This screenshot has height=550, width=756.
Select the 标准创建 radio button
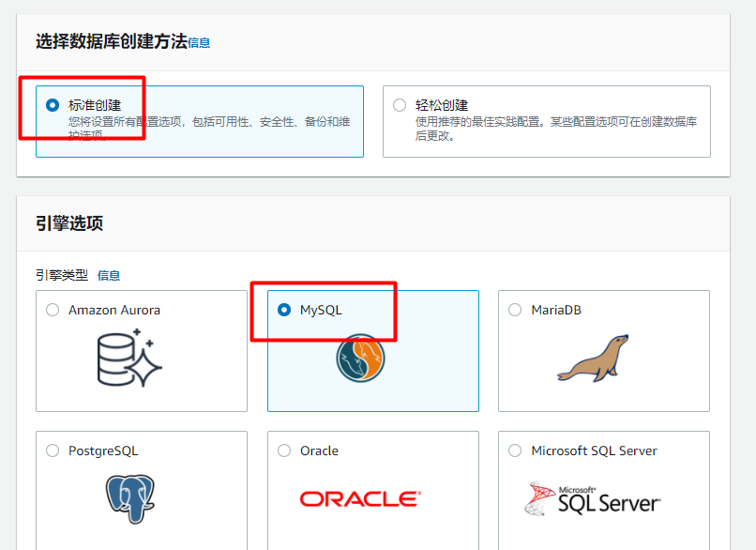[53, 105]
